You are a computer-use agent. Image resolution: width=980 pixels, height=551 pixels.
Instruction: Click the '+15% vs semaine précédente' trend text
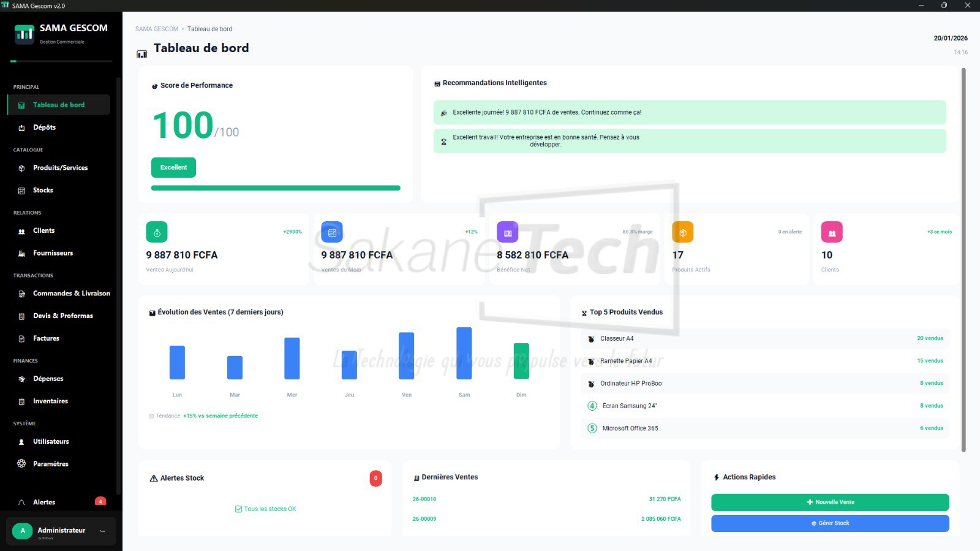tap(221, 416)
